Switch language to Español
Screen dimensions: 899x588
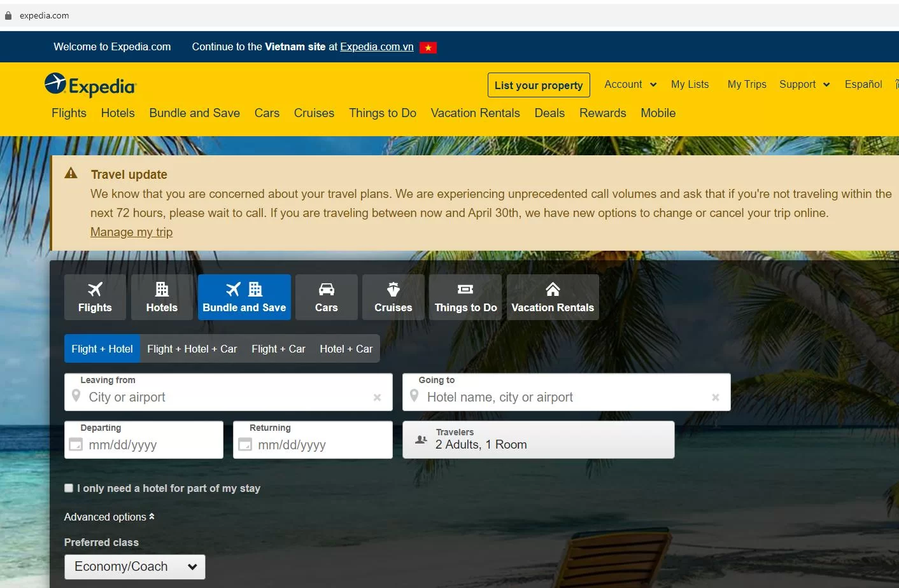coord(863,84)
